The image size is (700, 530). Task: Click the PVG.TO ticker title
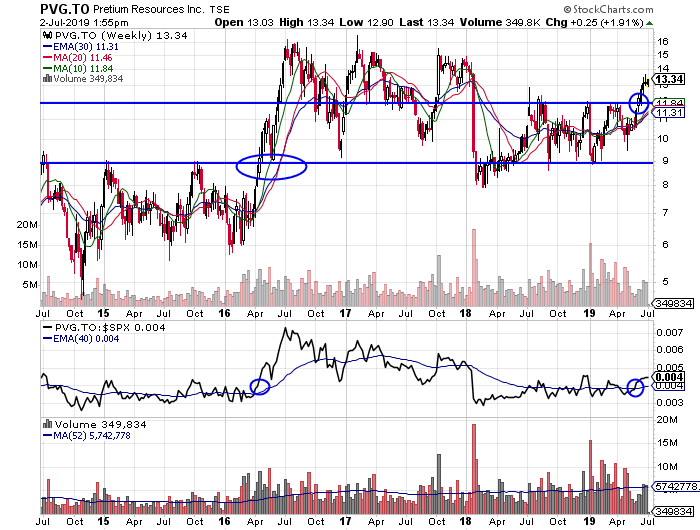(65, 9)
